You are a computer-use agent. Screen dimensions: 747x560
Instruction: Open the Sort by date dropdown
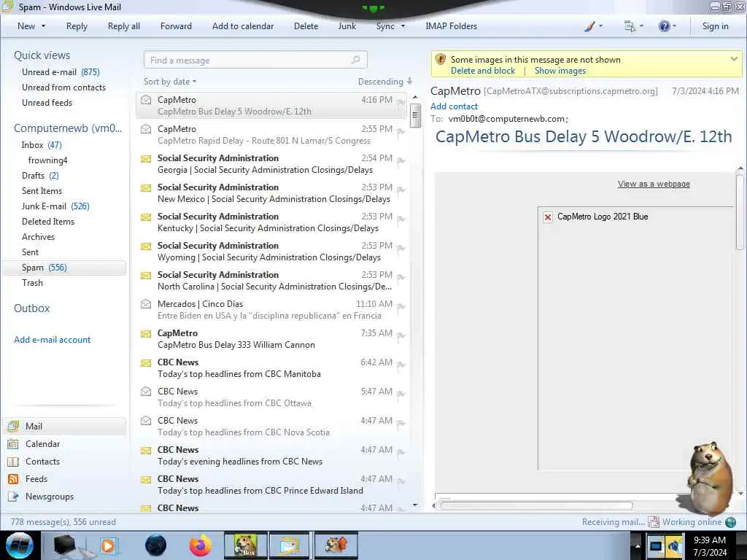(169, 82)
